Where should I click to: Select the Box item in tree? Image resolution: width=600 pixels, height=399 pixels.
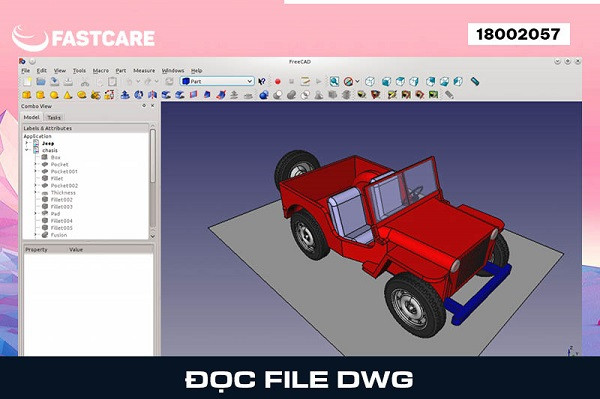pyautogui.click(x=55, y=157)
